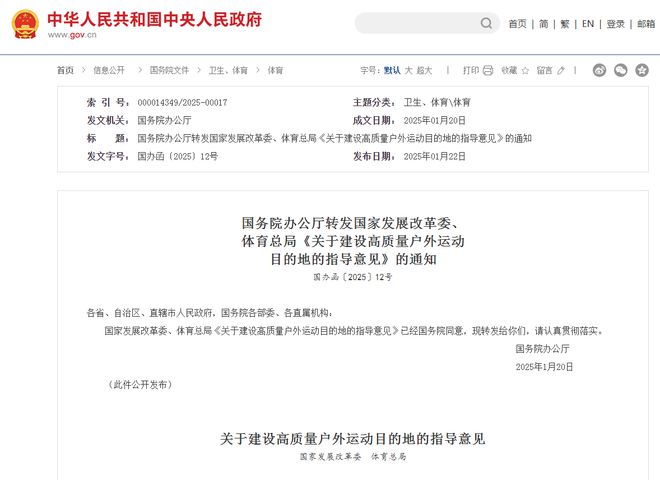
Task: Open the 登录 login link
Action: click(615, 24)
